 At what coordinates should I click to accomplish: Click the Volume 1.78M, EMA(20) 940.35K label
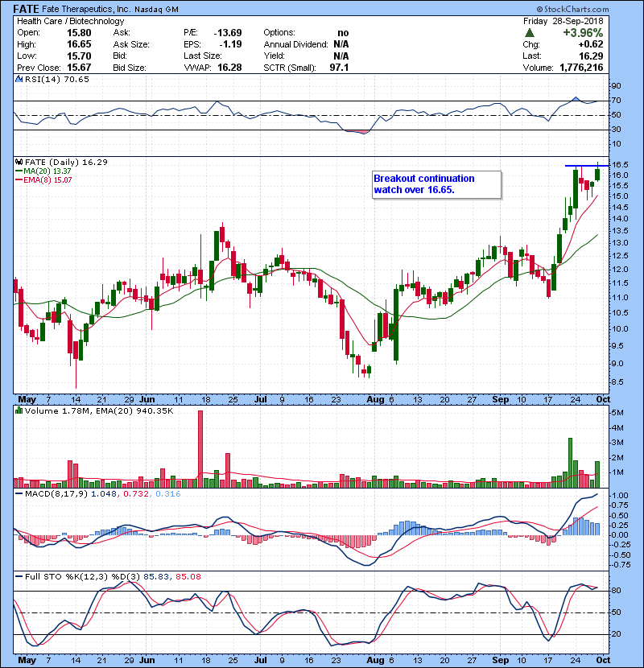(x=99, y=410)
